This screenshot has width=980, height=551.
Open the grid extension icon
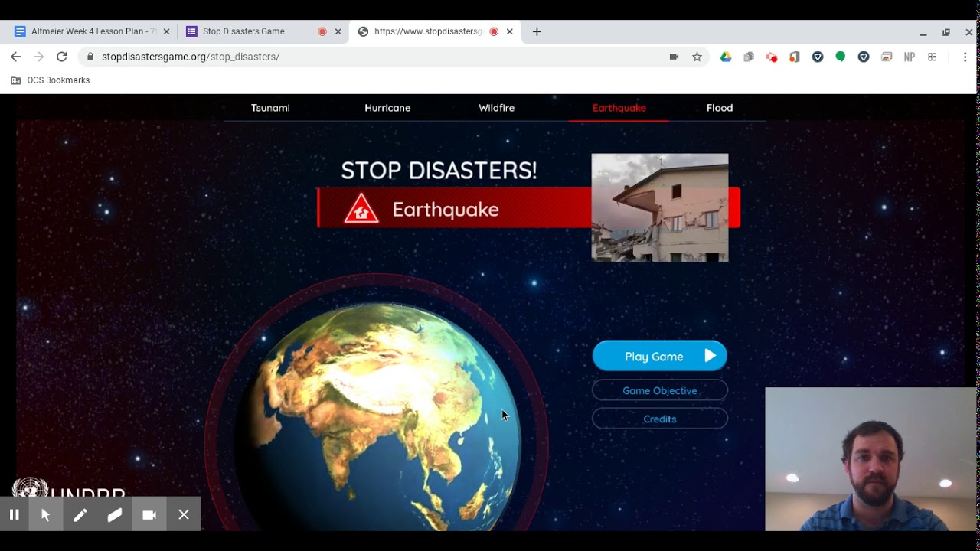(x=933, y=57)
